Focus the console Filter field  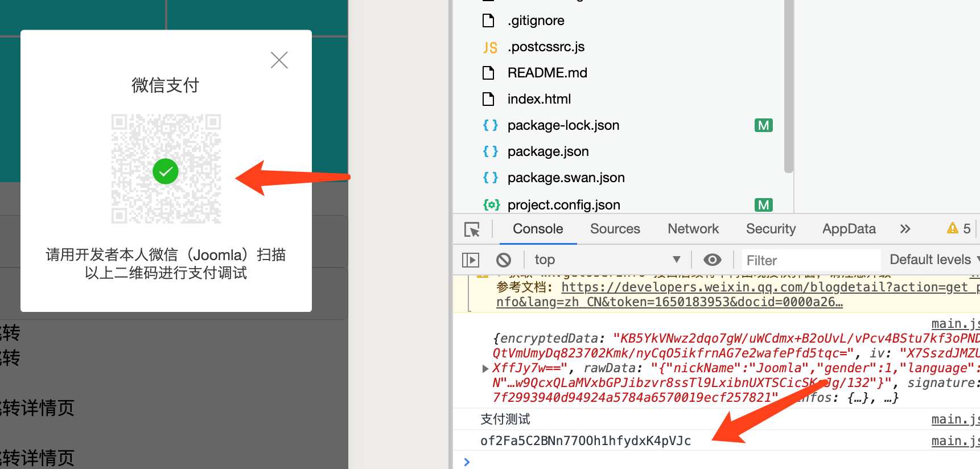point(811,260)
